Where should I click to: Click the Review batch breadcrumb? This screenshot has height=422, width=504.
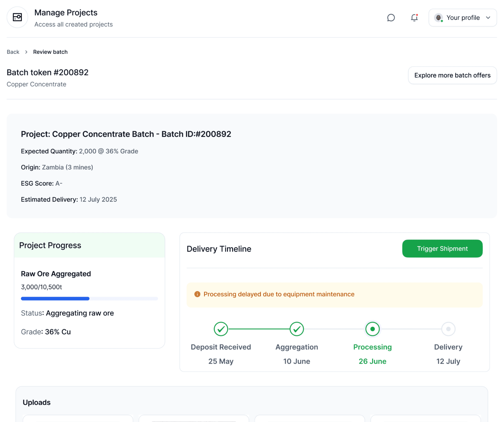pyautogui.click(x=50, y=52)
